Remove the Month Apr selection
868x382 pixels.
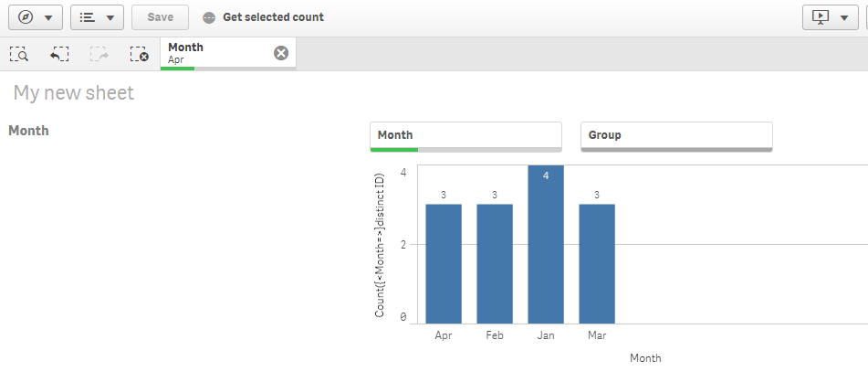(x=281, y=53)
